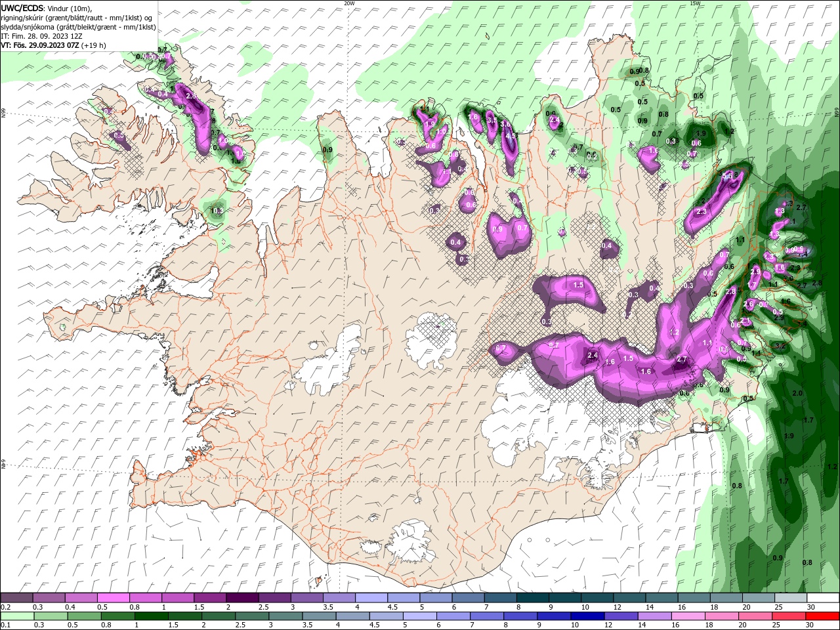Click the '(+19 h)' forecast offset text
This screenshot has height=630, width=840.
coord(94,45)
